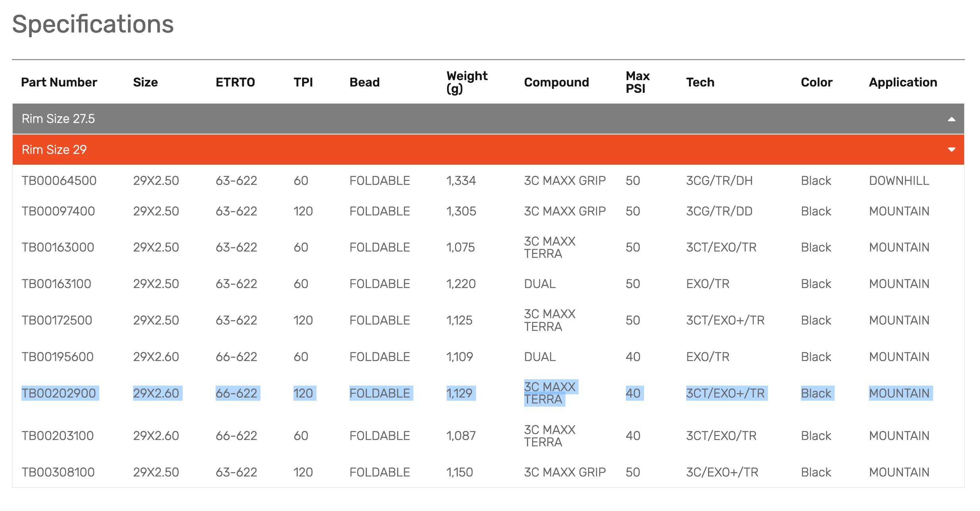Click the Application column header
The height and width of the screenshot is (511, 980).
pyautogui.click(x=903, y=82)
